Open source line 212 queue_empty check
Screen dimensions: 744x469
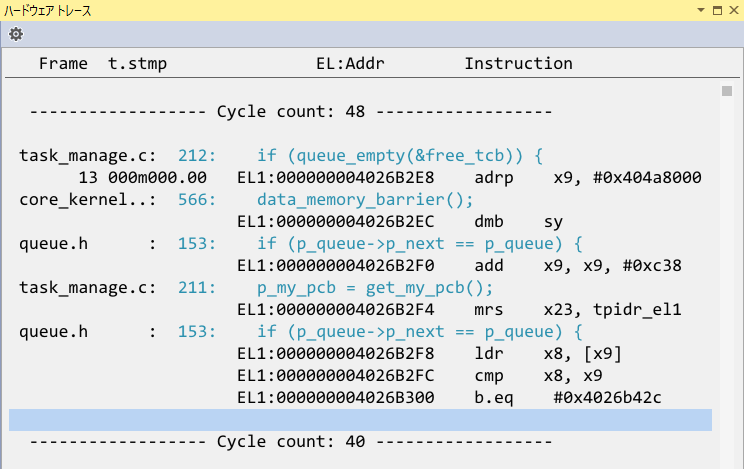click(398, 155)
